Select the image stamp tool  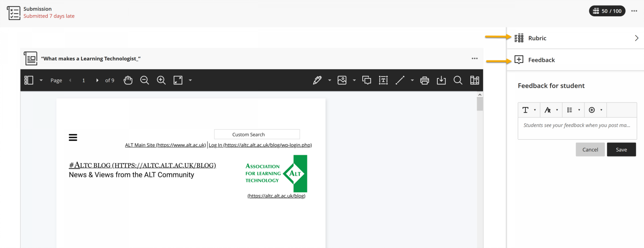coord(342,80)
